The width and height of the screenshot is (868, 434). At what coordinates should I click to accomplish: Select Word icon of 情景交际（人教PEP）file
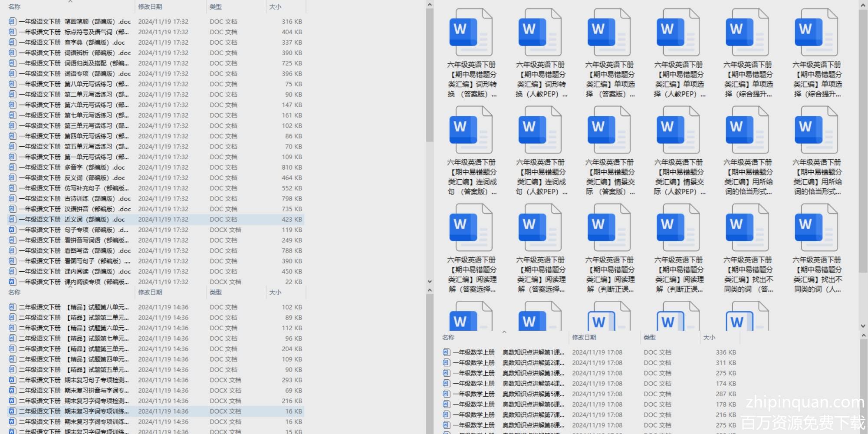[678, 131]
